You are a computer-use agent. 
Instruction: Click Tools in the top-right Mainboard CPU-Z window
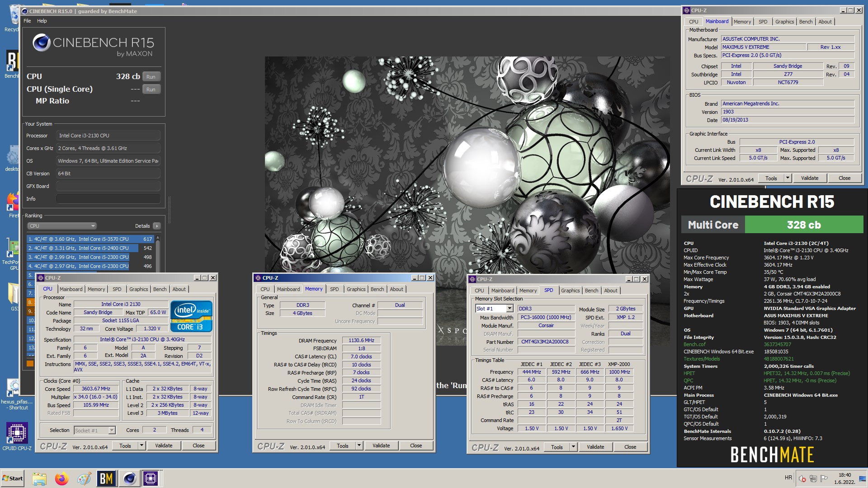click(771, 178)
